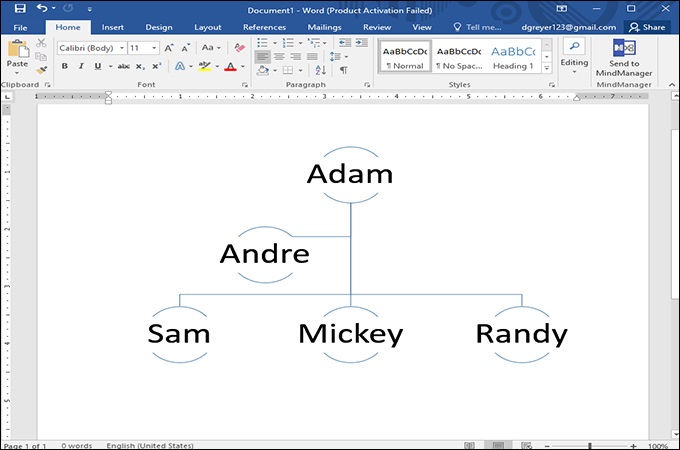Screen dimensions: 680x450
Task: Switch to the Design tab
Action: tap(159, 27)
